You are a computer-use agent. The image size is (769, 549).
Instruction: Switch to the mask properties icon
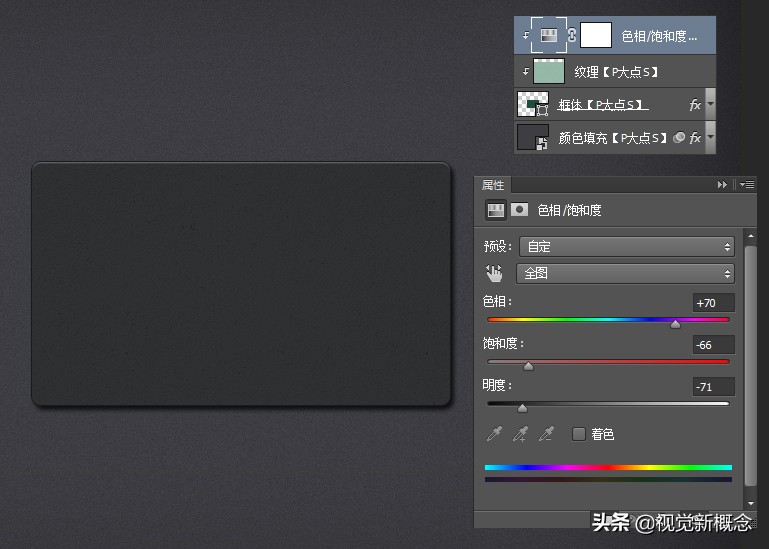(x=520, y=210)
